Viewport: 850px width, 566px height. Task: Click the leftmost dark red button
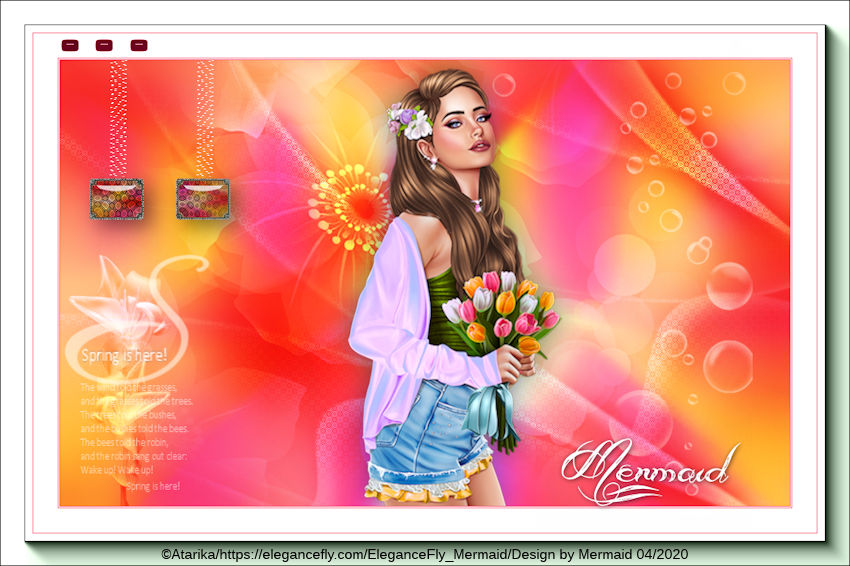click(70, 45)
